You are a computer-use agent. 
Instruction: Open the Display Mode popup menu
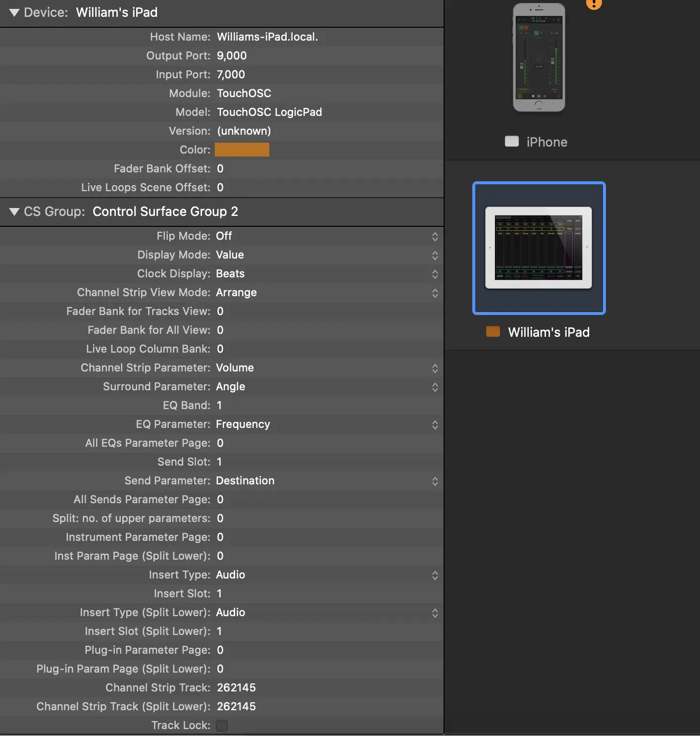[435, 255]
